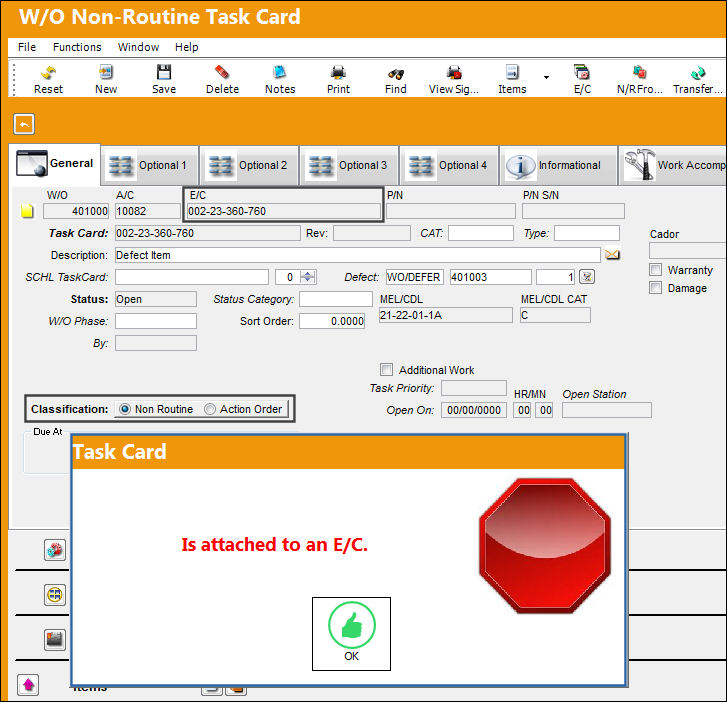Screen dimensions: 727x702
Task: Switch to the Optional 4 tab
Action: coord(449,166)
